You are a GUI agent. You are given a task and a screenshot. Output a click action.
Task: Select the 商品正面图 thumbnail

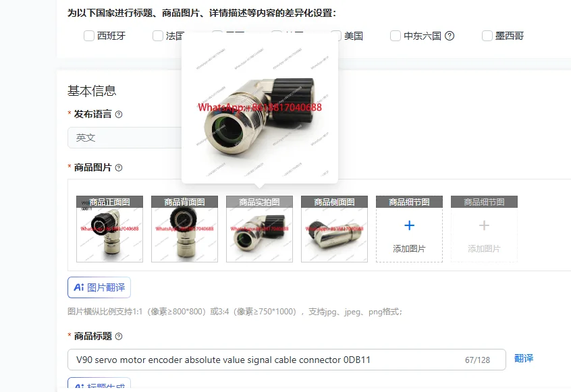[109, 229]
